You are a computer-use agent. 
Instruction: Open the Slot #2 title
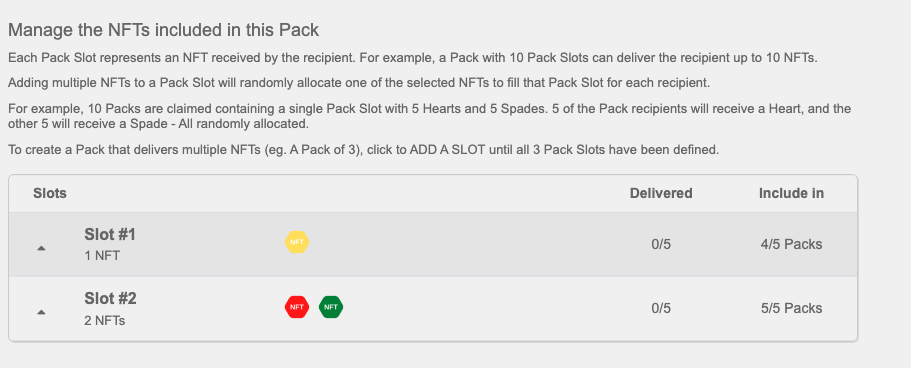pyautogui.click(x=110, y=299)
